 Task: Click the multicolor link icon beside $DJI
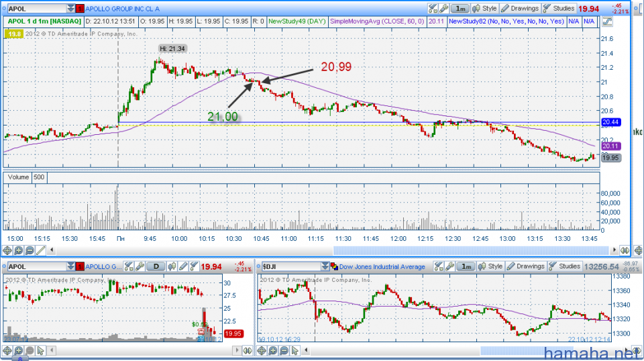coord(334,266)
